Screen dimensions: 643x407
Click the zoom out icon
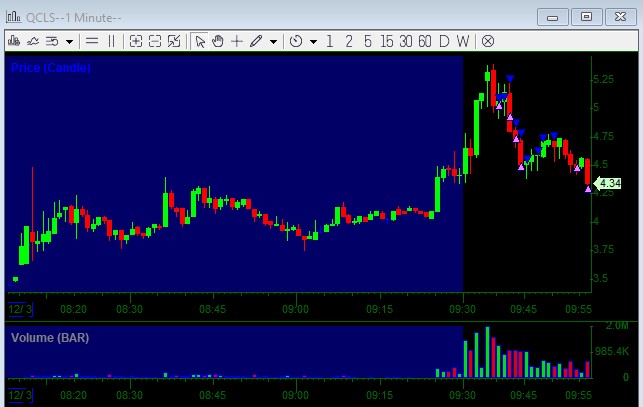[x=155, y=41]
